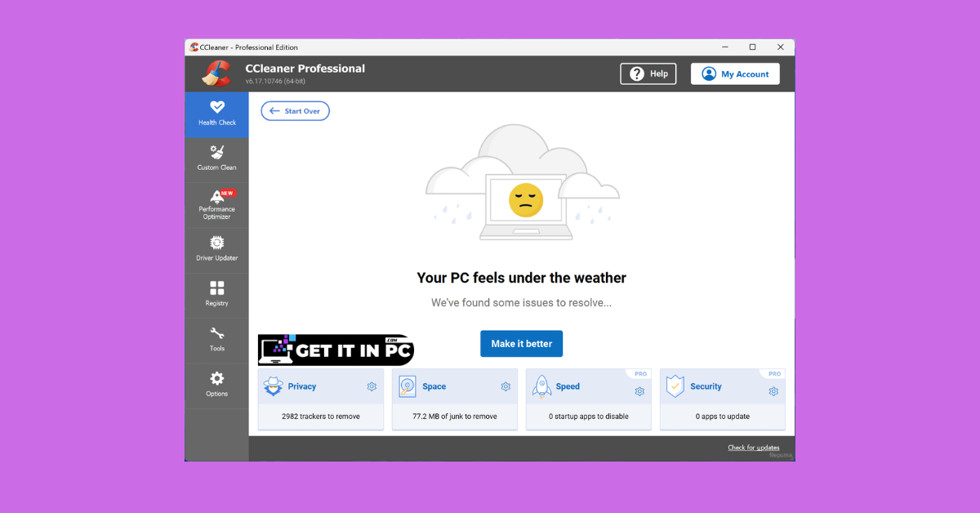
Task: Click the CCleaner Professional header title
Action: pos(305,69)
